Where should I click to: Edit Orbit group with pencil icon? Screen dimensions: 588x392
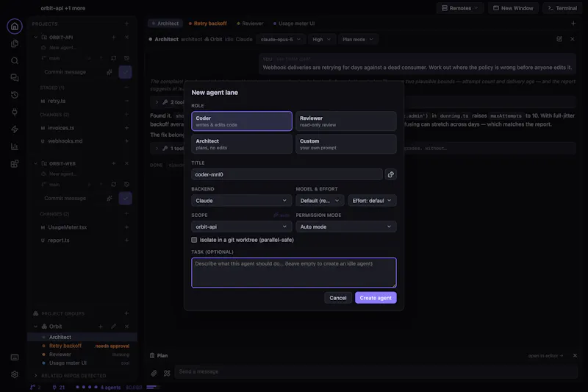[x=114, y=327]
